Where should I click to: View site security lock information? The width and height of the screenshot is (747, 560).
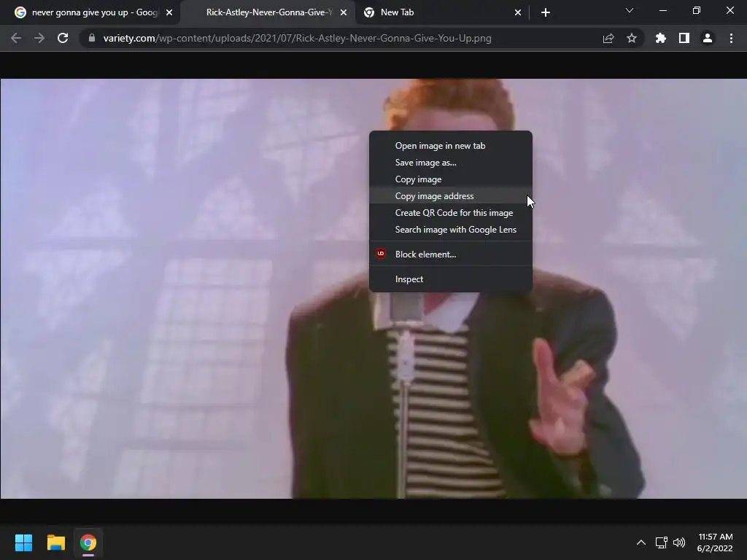pos(92,38)
